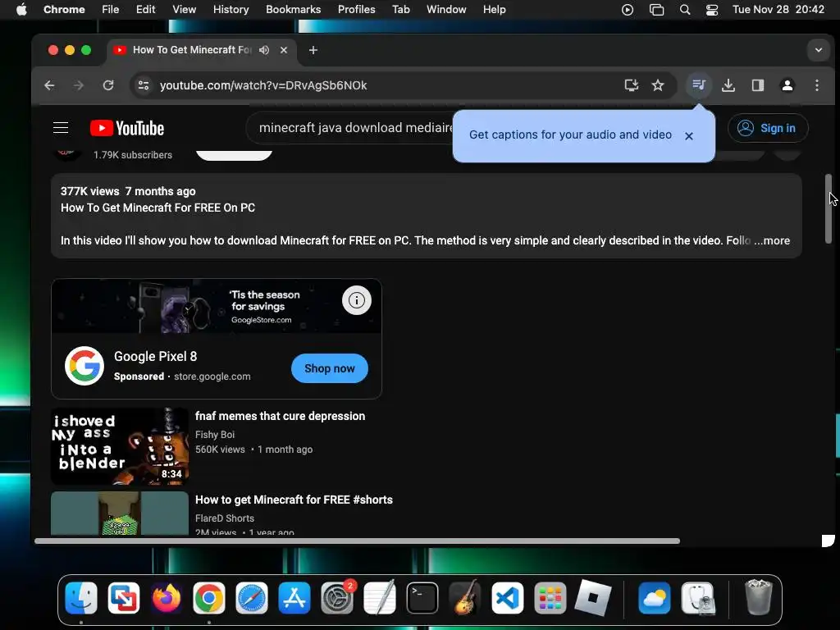Open Apple menu
This screenshot has width=840, height=630.
[21, 10]
